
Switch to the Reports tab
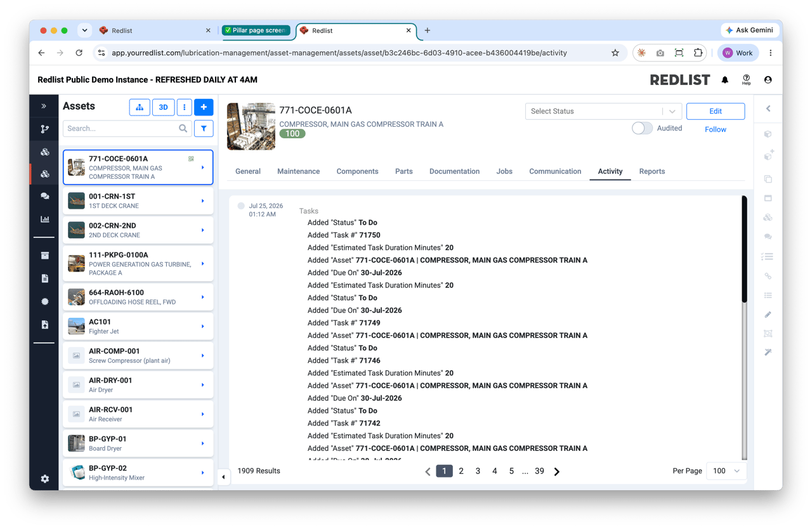pyautogui.click(x=652, y=171)
